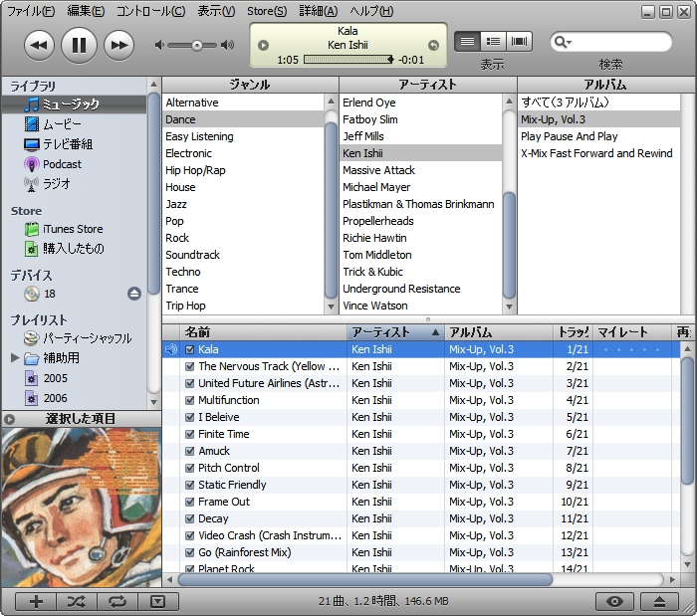Viewport: 697px width, 616px height.
Task: Select Fatboy Slim in artist list
Action: 420,119
